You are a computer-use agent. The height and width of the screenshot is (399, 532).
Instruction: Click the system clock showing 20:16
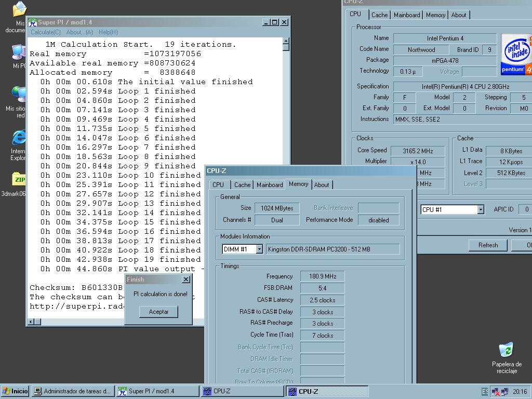pyautogui.click(x=520, y=392)
